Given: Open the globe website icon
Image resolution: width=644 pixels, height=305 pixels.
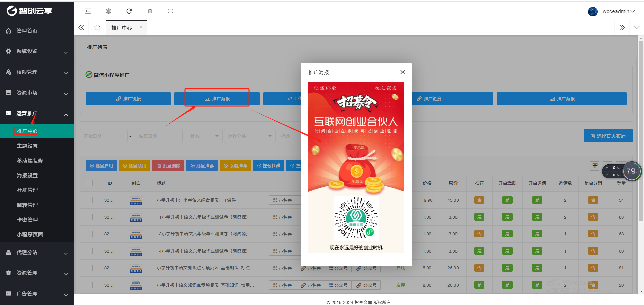Looking at the screenshot, I should click(108, 11).
